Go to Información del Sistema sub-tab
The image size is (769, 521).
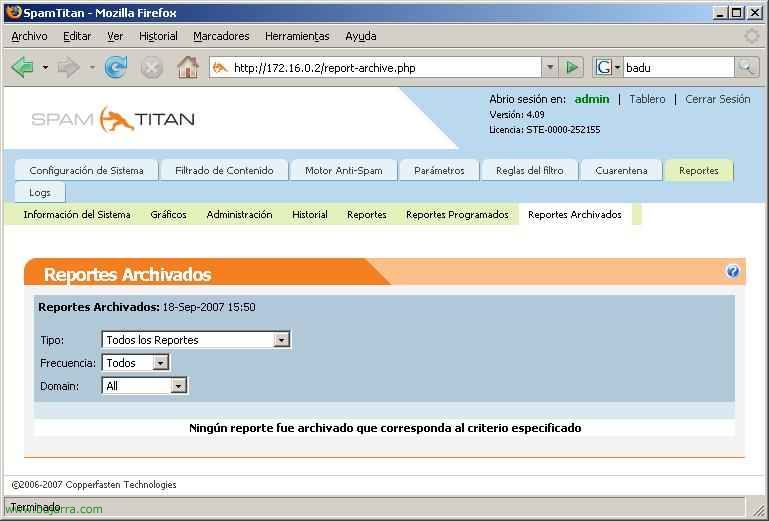(x=77, y=214)
